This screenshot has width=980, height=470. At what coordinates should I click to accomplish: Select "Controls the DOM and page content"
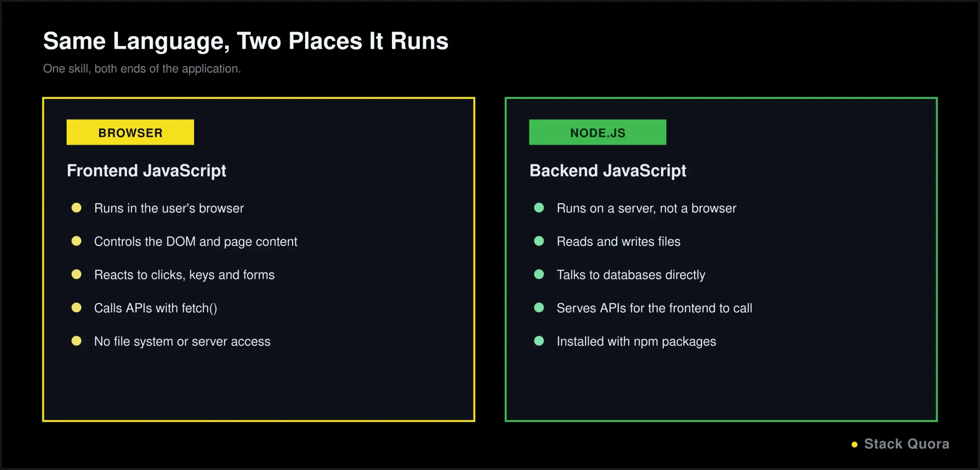[196, 242]
